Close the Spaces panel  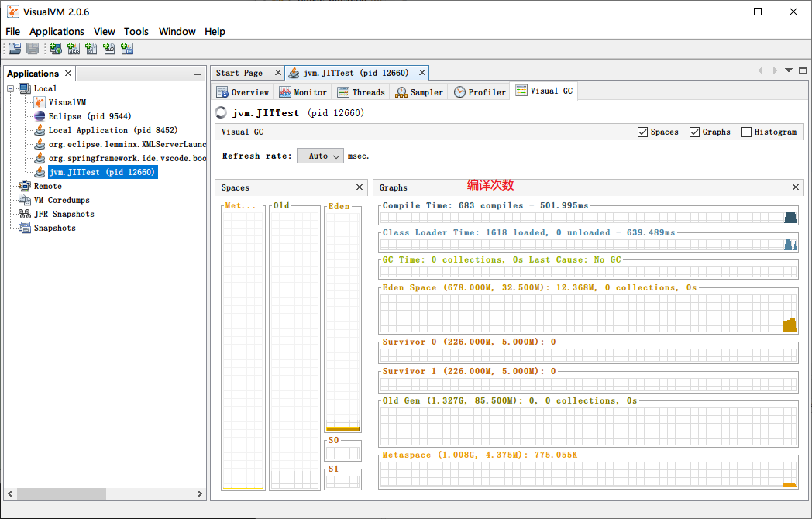coord(360,187)
